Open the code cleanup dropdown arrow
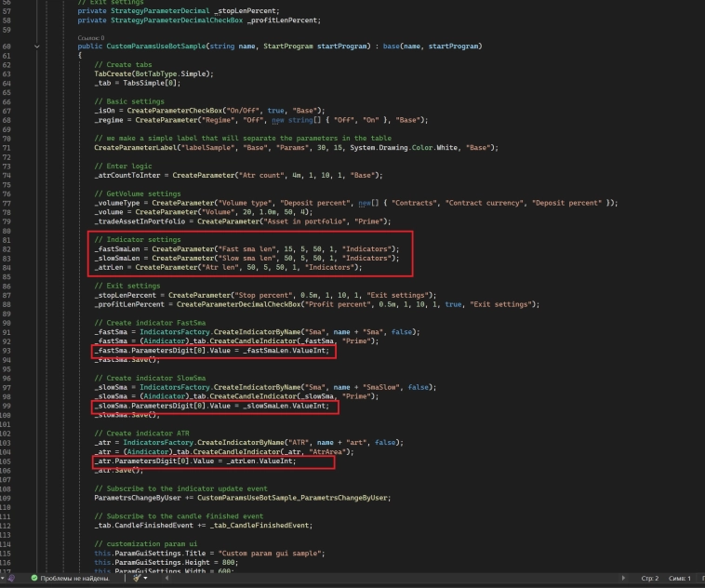Viewport: 705px width, 588px height. 146,578
